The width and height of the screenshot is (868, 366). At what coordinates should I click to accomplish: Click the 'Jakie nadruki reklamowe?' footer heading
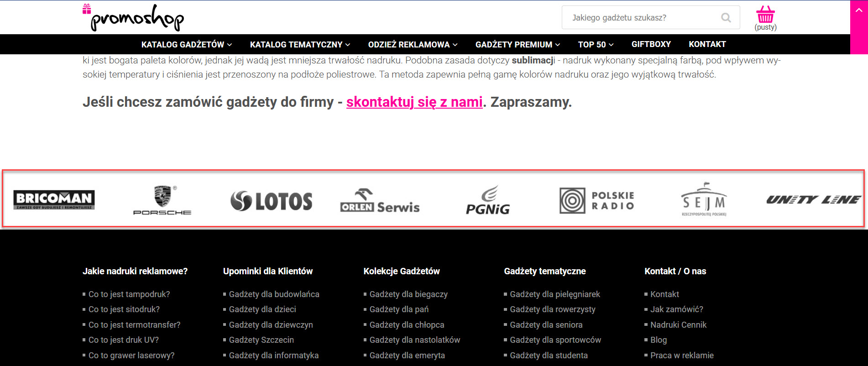[135, 271]
